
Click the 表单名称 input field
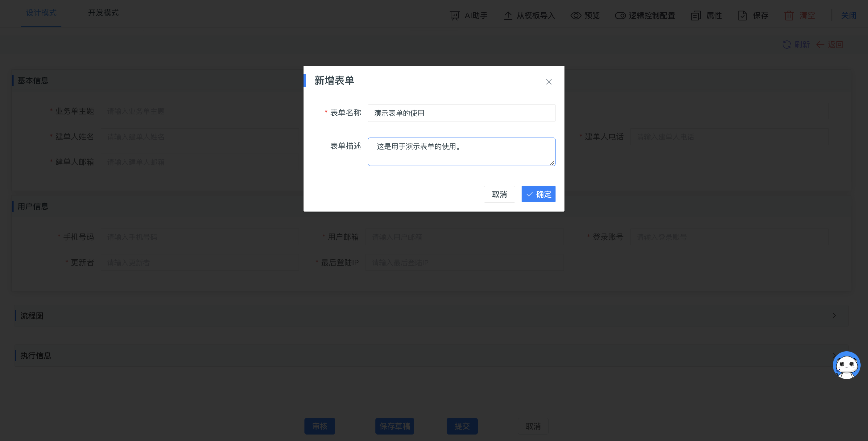click(462, 113)
